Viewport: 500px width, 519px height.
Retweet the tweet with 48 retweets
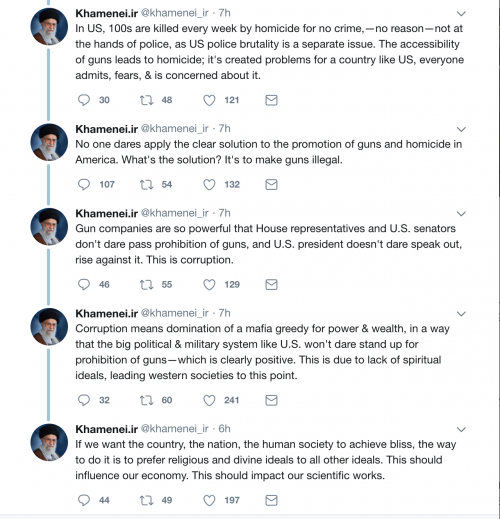146,100
